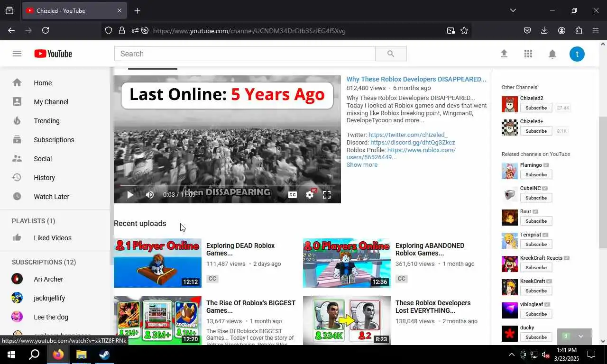Subscribe to KreekCraft Reacts
This screenshot has height=364, width=607.
[536, 267]
